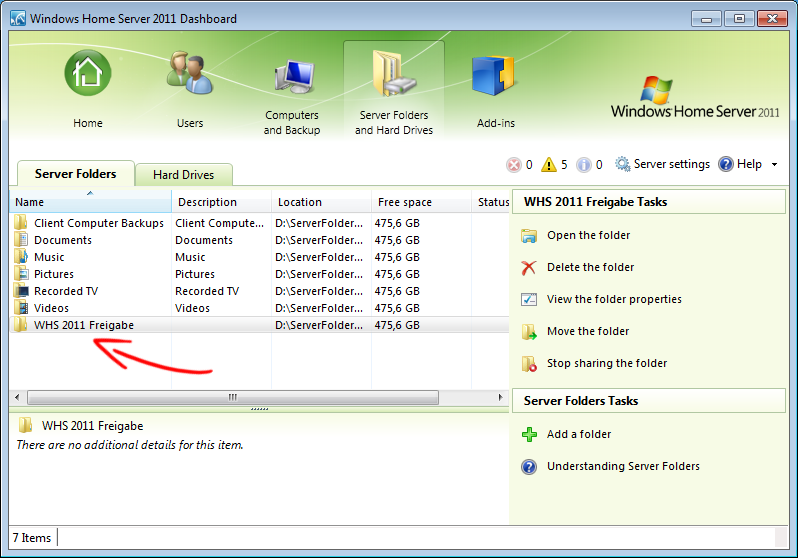Viewport: 798px width, 558px height.
Task: Click Stop sharing the folder task
Action: pyautogui.click(x=607, y=364)
